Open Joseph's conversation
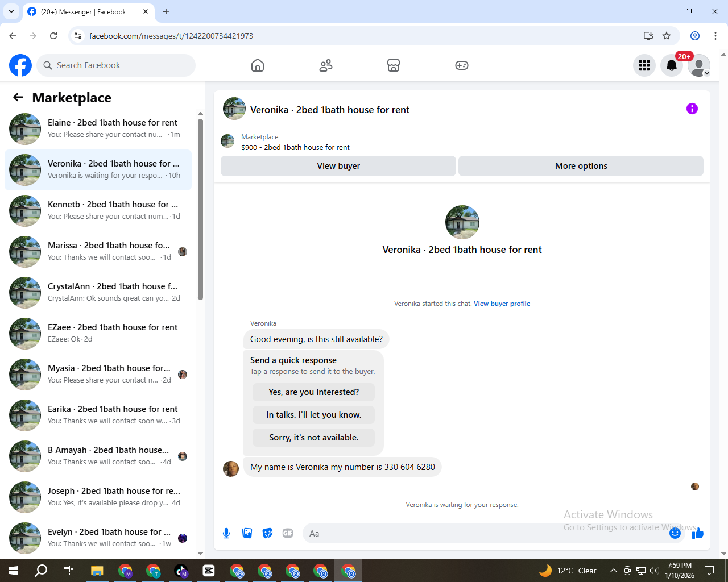 pyautogui.click(x=98, y=497)
